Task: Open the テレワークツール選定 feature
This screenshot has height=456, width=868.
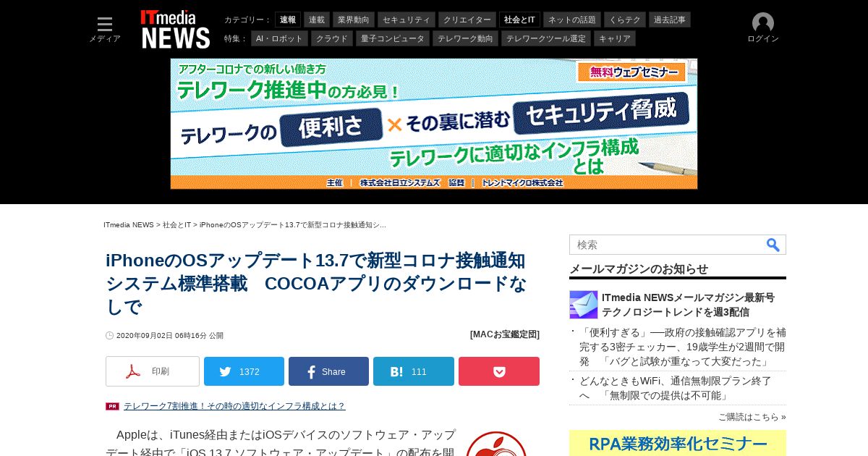Action: pyautogui.click(x=546, y=38)
